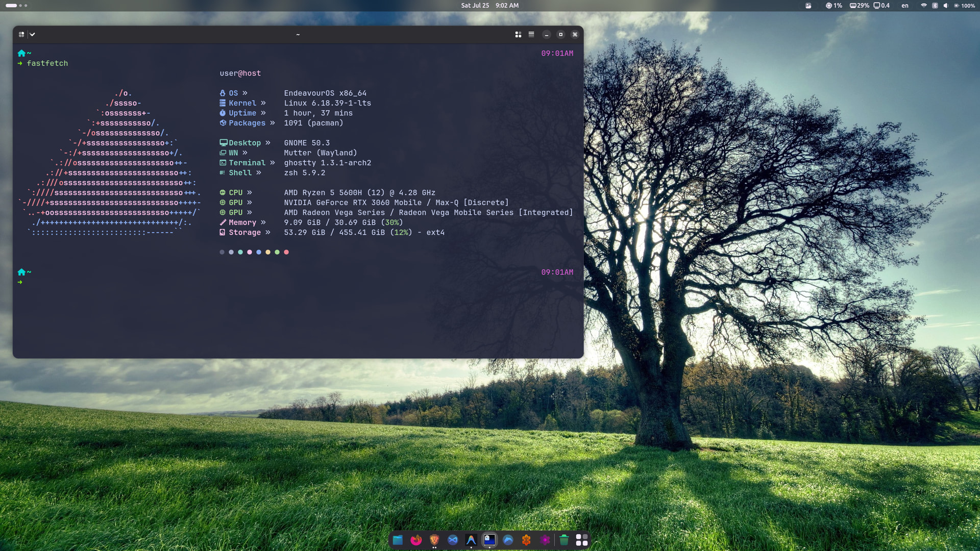The width and height of the screenshot is (980, 551).
Task: Click the 'Linux 6.18.39-1-lts' kernel value
Action: pyautogui.click(x=328, y=103)
